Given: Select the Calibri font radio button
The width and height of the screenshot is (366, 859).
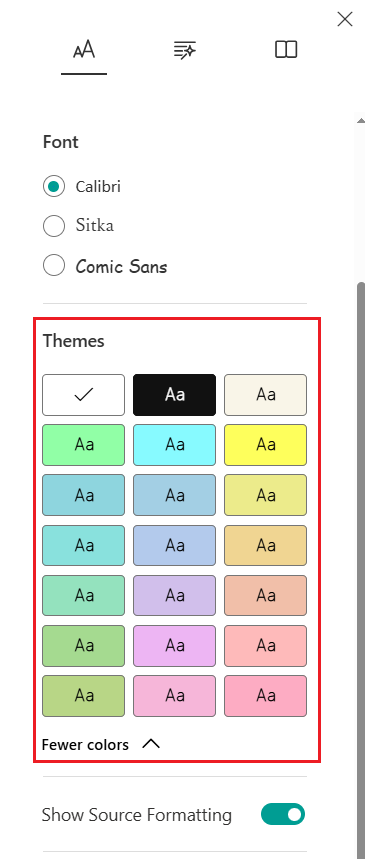Looking at the screenshot, I should click(54, 186).
